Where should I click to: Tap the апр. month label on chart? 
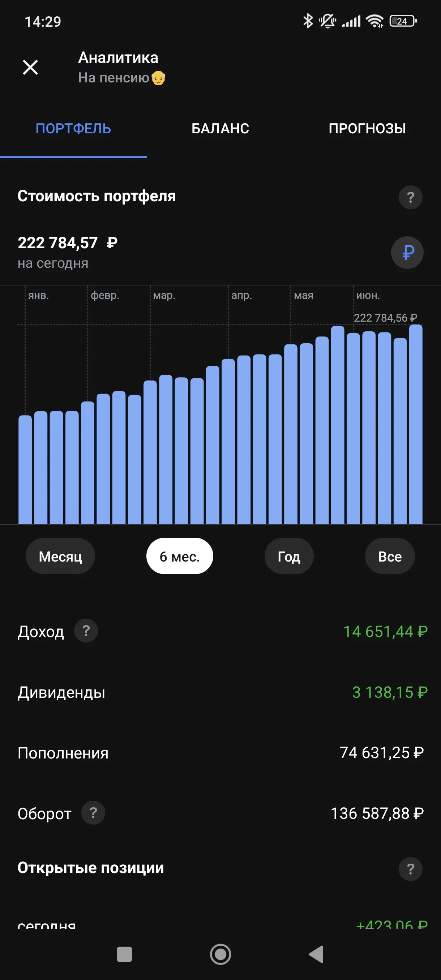[241, 296]
